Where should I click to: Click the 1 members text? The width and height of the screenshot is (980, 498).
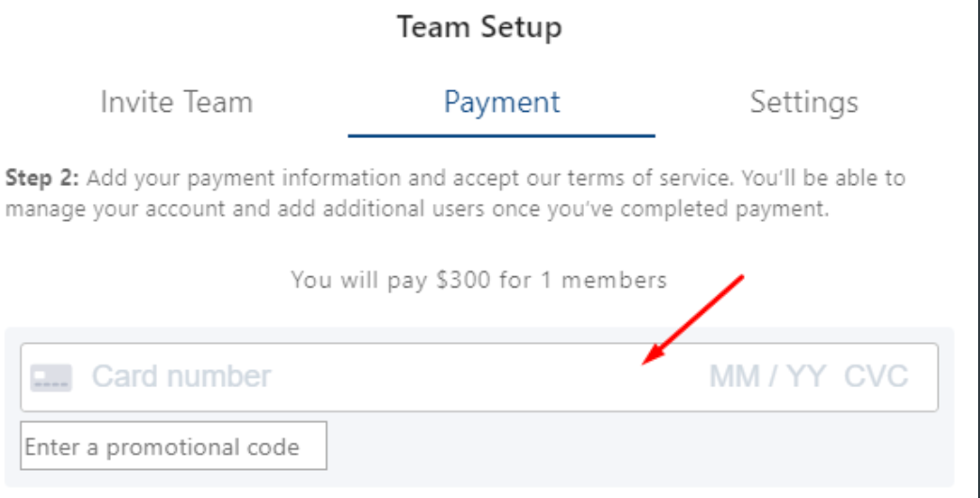[604, 280]
